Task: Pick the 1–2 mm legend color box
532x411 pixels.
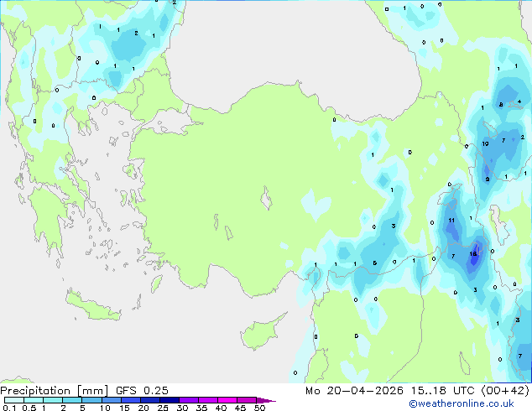Action: pos(53,400)
